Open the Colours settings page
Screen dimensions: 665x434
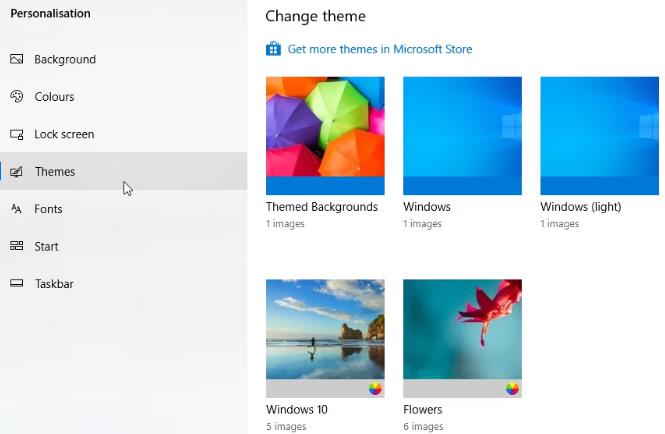coord(123,96)
